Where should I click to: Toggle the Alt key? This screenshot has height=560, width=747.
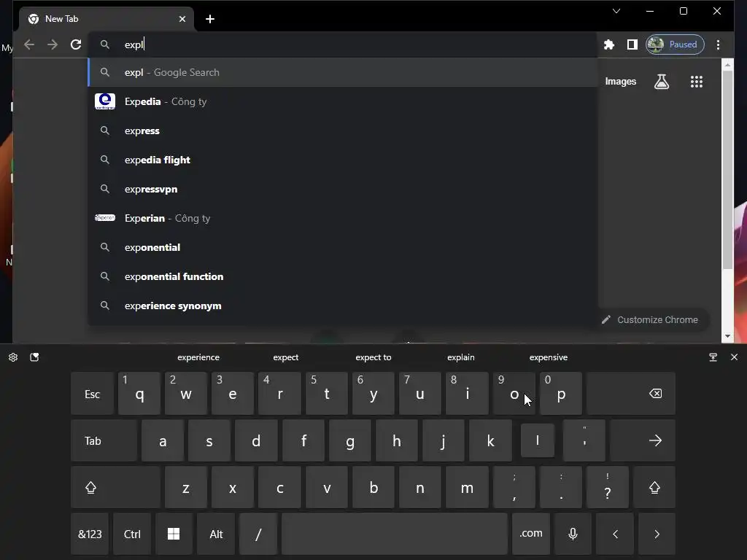coord(216,534)
